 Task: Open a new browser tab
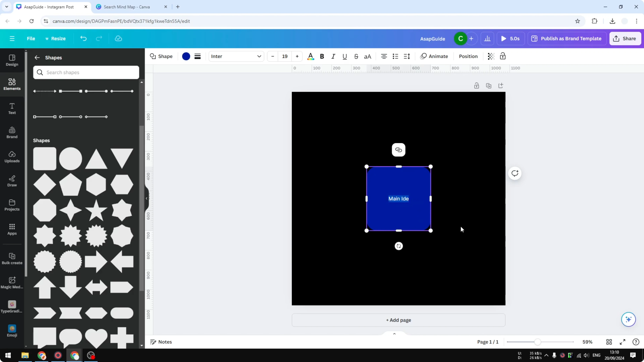[x=178, y=7]
